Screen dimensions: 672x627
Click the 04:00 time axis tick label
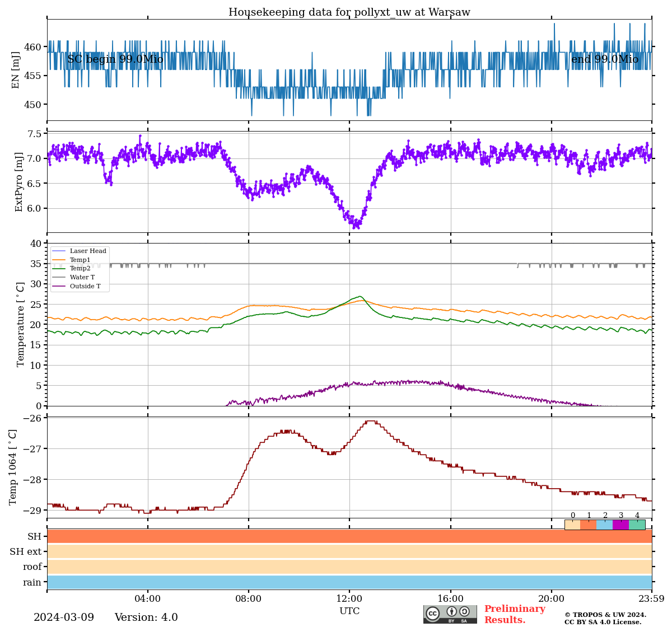click(148, 599)
